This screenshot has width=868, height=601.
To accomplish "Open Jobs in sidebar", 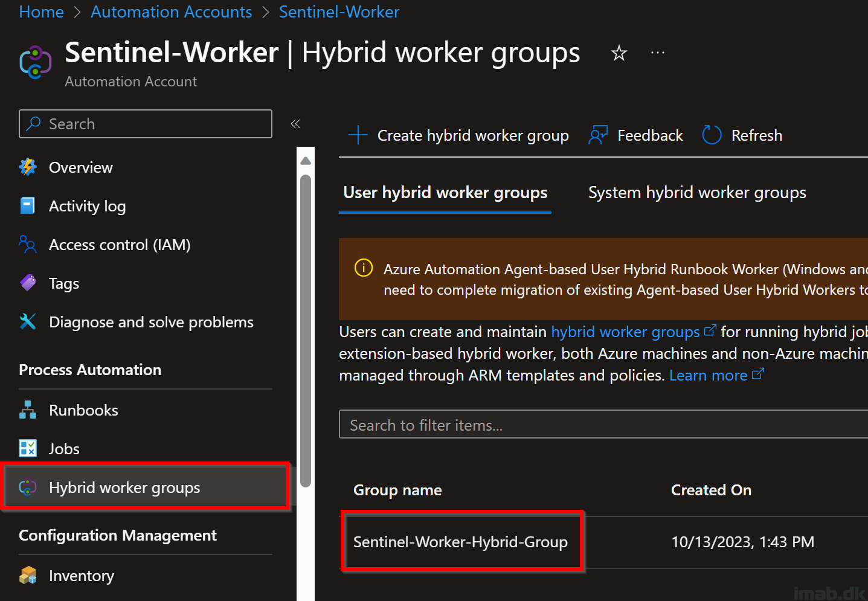I will point(64,449).
